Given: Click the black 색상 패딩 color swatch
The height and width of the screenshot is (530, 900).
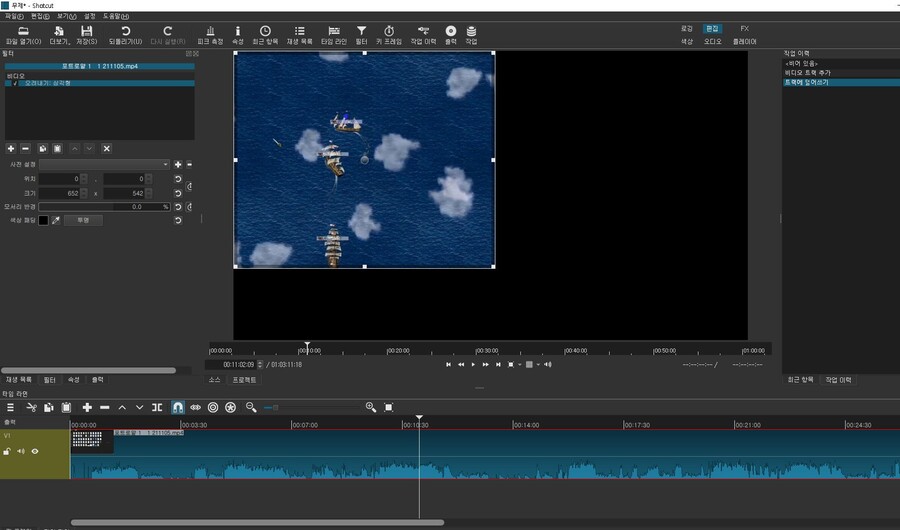Looking at the screenshot, I should click(x=43, y=220).
